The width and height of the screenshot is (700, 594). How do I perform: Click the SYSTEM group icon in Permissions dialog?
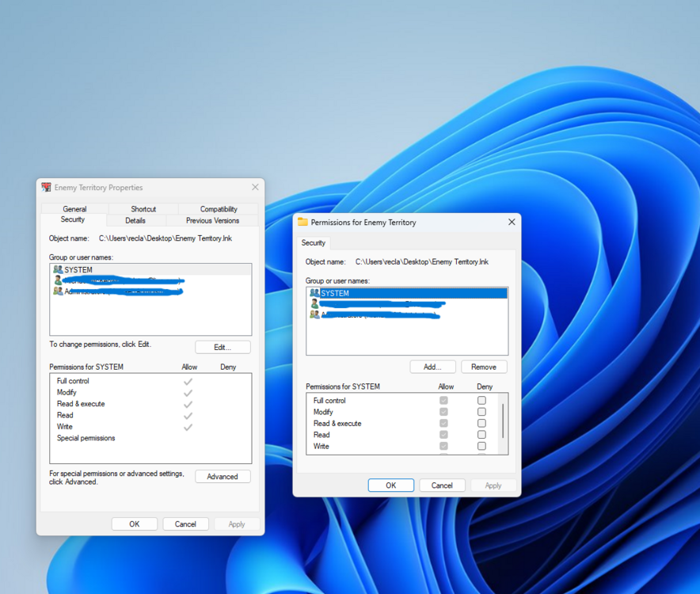314,293
